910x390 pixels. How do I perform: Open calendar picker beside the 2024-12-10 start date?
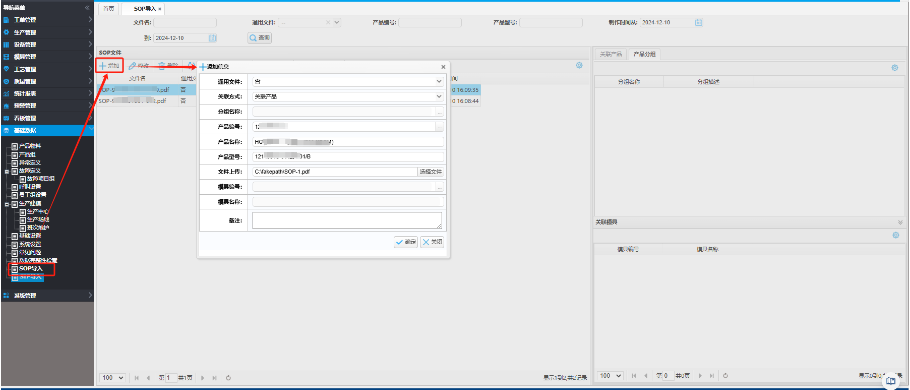(x=212, y=38)
